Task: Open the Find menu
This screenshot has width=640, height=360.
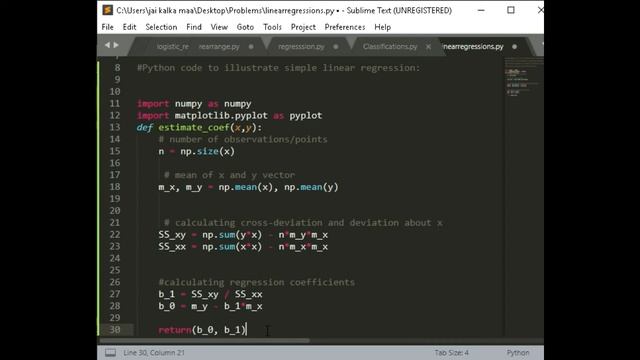Action: [x=194, y=27]
